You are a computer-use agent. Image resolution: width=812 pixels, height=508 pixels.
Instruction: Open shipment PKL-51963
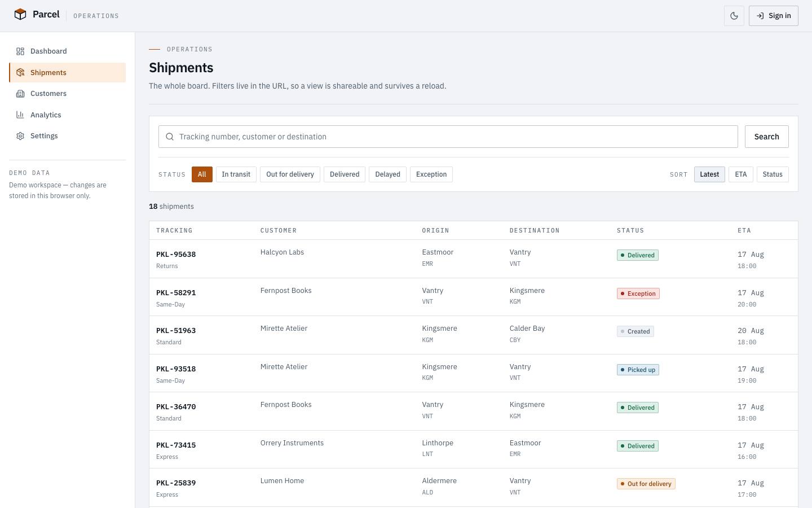(x=176, y=331)
